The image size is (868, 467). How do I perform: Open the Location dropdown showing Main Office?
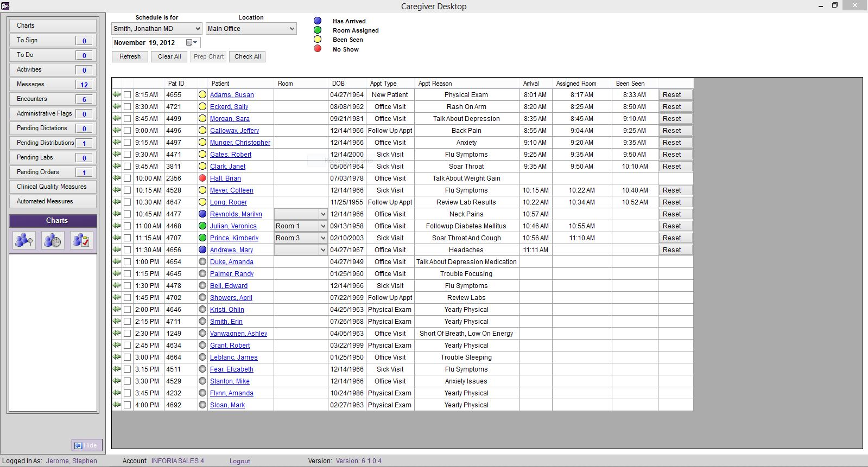(x=251, y=29)
